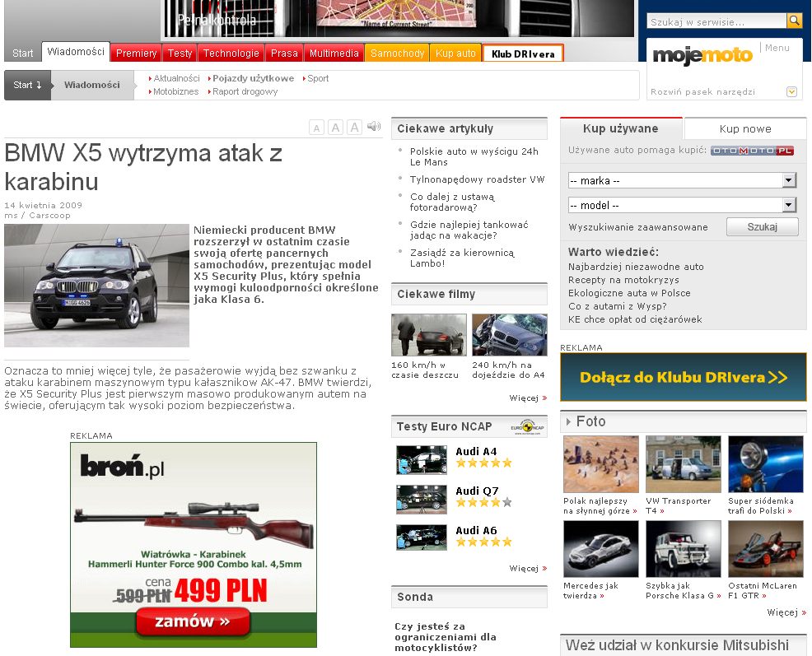Click the Dołącz do Klubu DRIvera banner
This screenshot has width=812, height=656.
684,377
